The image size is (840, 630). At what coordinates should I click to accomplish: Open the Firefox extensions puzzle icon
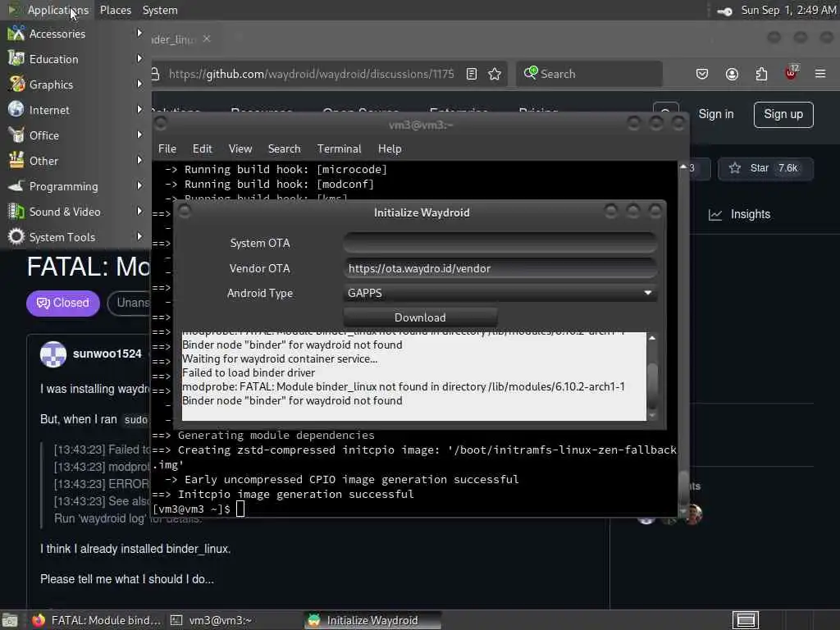[761, 74]
